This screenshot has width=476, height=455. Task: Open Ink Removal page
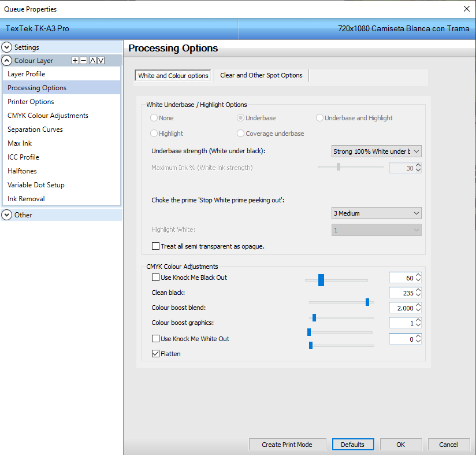(x=61, y=199)
